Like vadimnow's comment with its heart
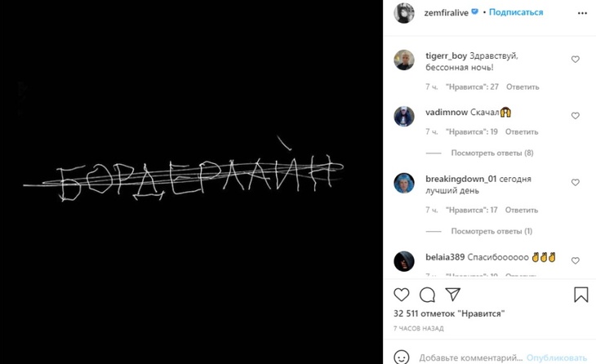The width and height of the screenshot is (596, 364). (x=575, y=116)
